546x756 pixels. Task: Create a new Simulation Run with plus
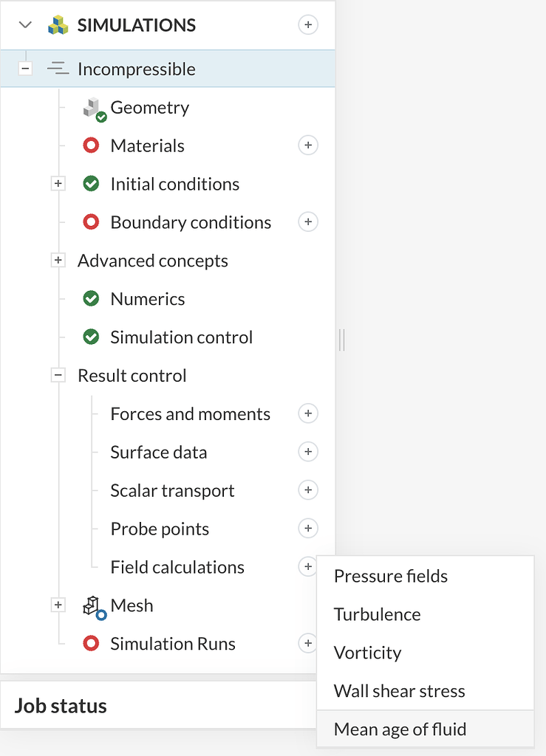pyautogui.click(x=307, y=644)
